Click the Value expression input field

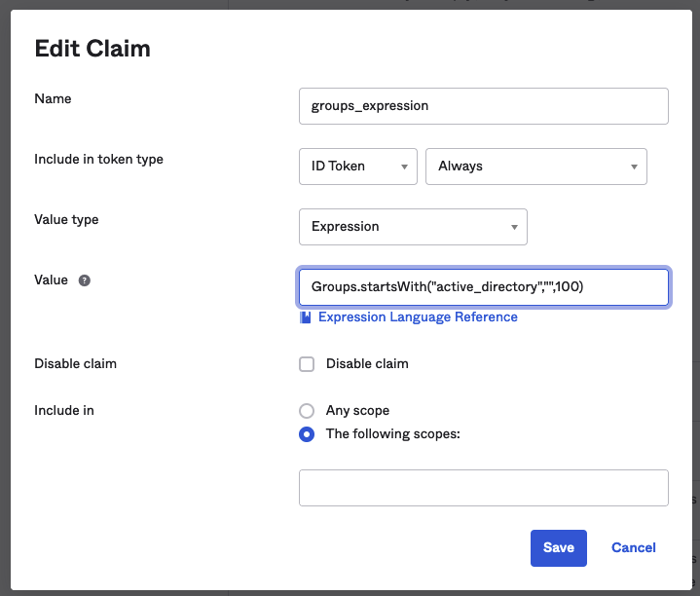click(x=484, y=287)
